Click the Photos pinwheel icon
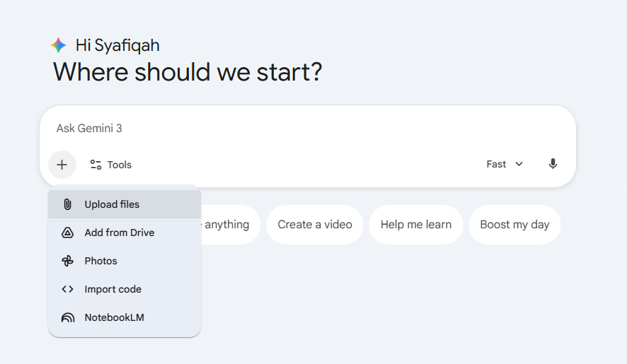This screenshot has height=364, width=627. click(x=67, y=261)
